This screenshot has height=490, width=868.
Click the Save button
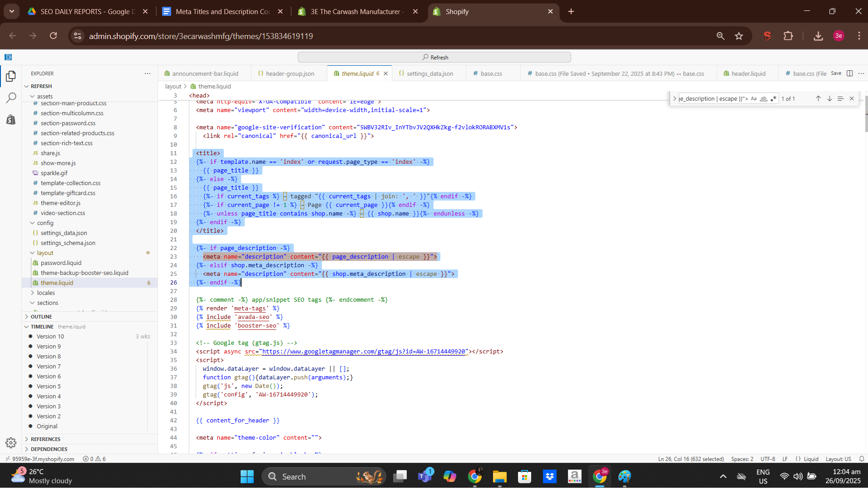tap(836, 73)
